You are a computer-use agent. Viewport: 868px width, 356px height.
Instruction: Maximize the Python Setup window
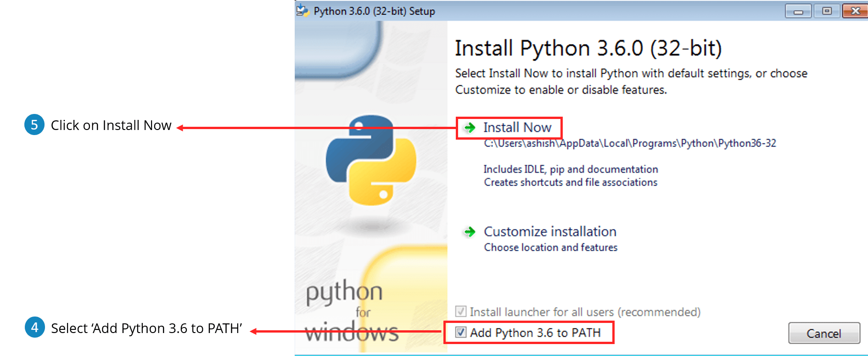(827, 11)
